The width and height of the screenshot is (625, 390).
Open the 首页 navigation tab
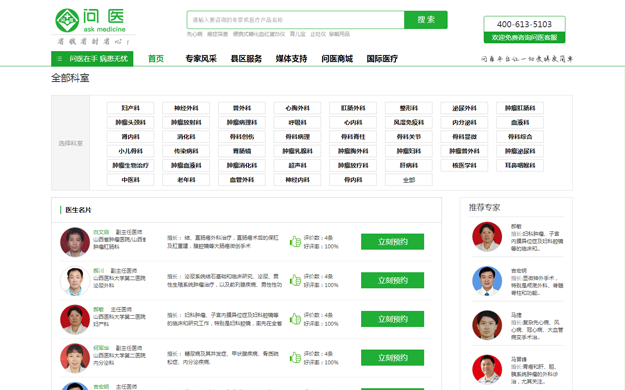(x=156, y=59)
